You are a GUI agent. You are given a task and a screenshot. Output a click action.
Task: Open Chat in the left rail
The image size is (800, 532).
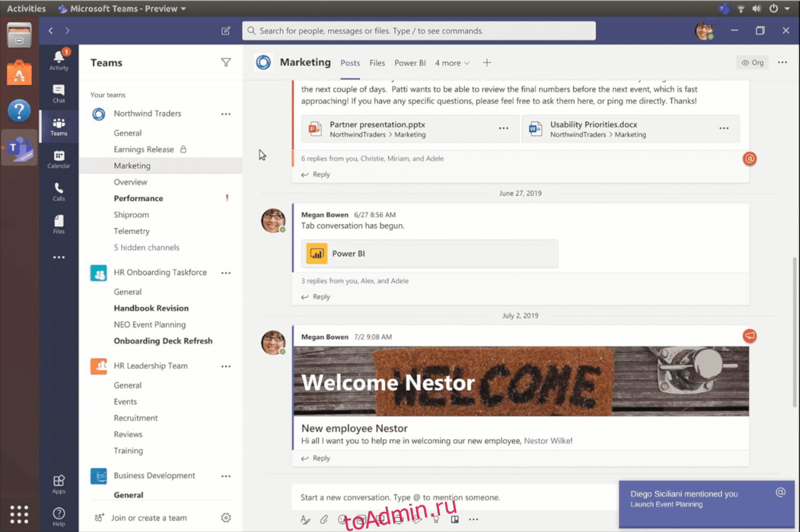point(59,93)
